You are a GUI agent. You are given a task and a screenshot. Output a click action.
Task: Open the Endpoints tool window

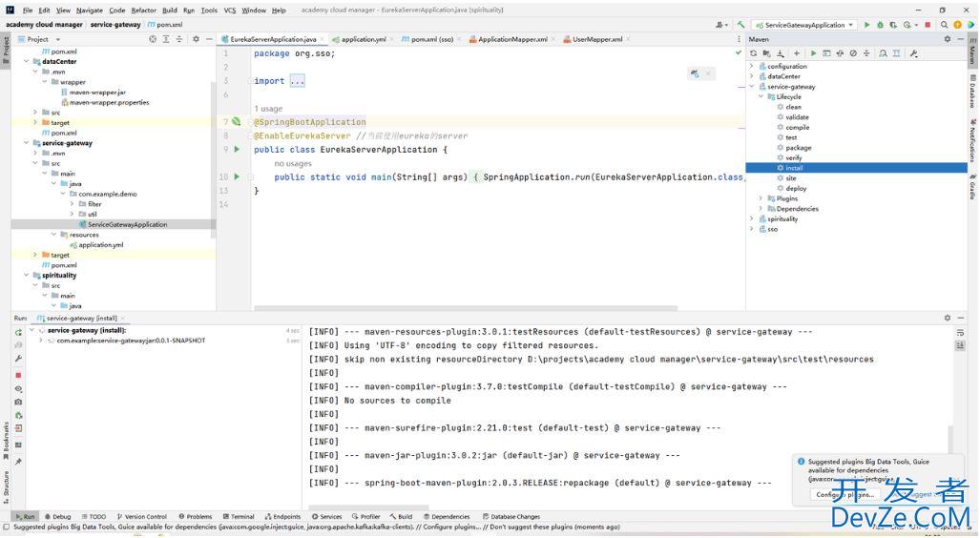[x=282, y=517]
